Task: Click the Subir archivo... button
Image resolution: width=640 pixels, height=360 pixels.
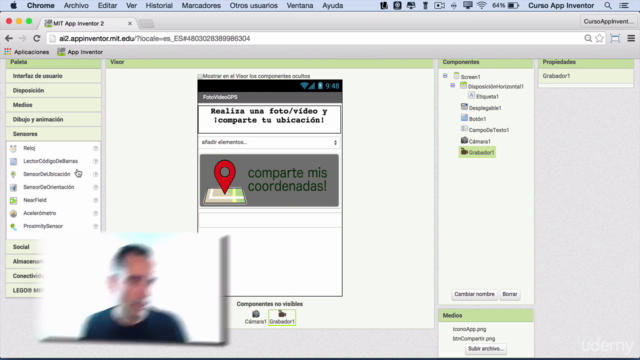Action: (x=486, y=349)
